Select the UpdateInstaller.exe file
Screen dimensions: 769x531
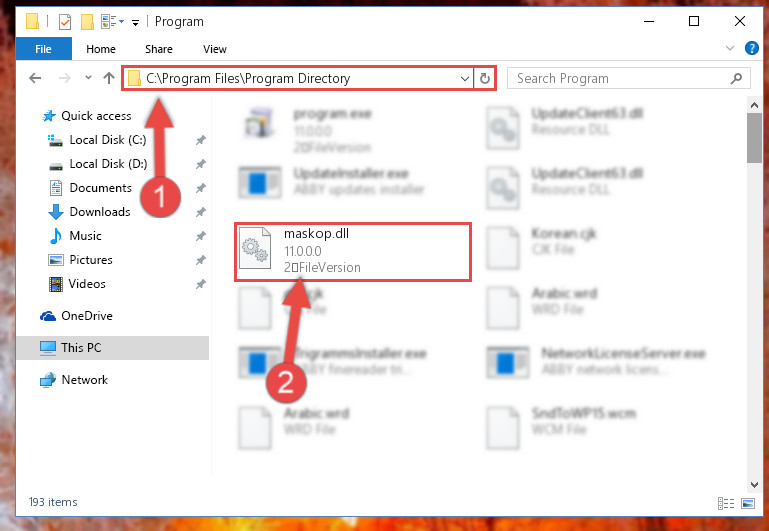coord(332,181)
